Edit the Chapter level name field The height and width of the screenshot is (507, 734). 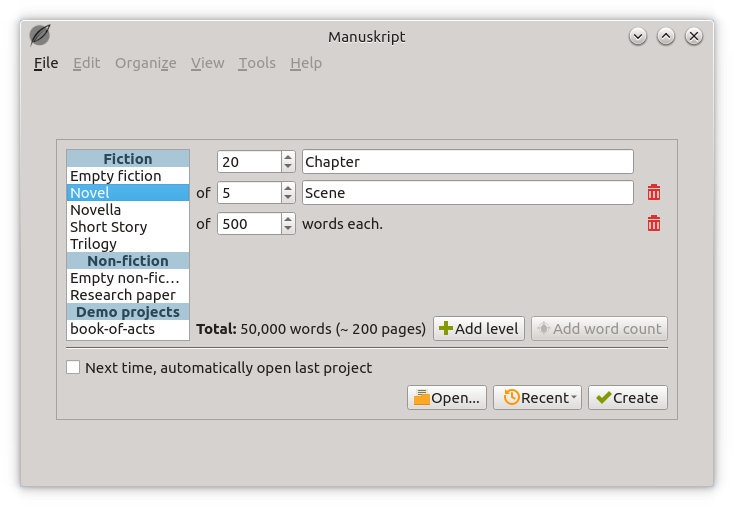click(x=468, y=162)
